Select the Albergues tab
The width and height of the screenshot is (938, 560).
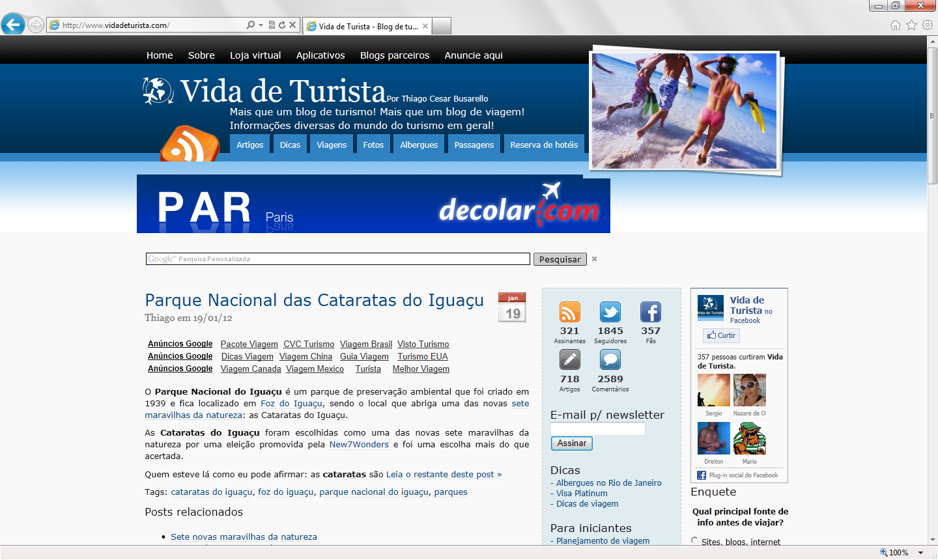coord(419,145)
